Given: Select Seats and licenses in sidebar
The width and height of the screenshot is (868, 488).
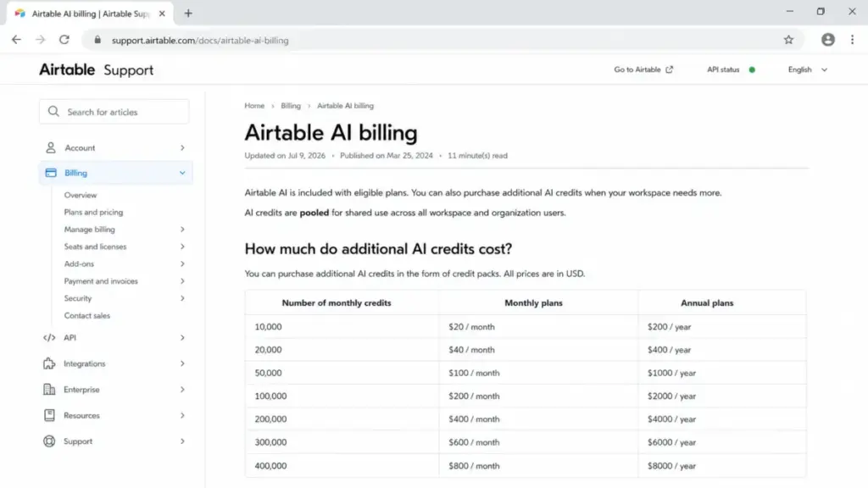Looking at the screenshot, I should (x=95, y=247).
